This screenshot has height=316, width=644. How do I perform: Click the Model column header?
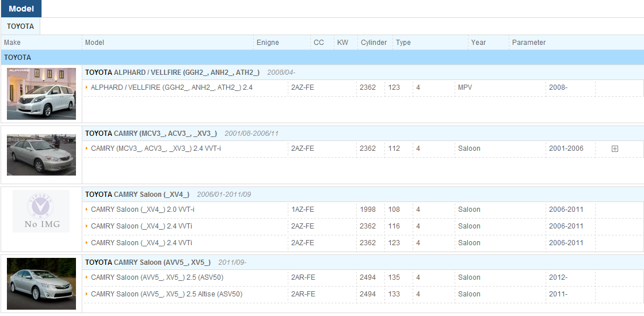pyautogui.click(x=94, y=43)
